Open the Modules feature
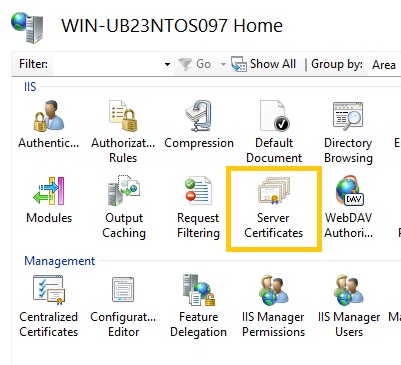The image size is (401, 365). pyautogui.click(x=49, y=200)
